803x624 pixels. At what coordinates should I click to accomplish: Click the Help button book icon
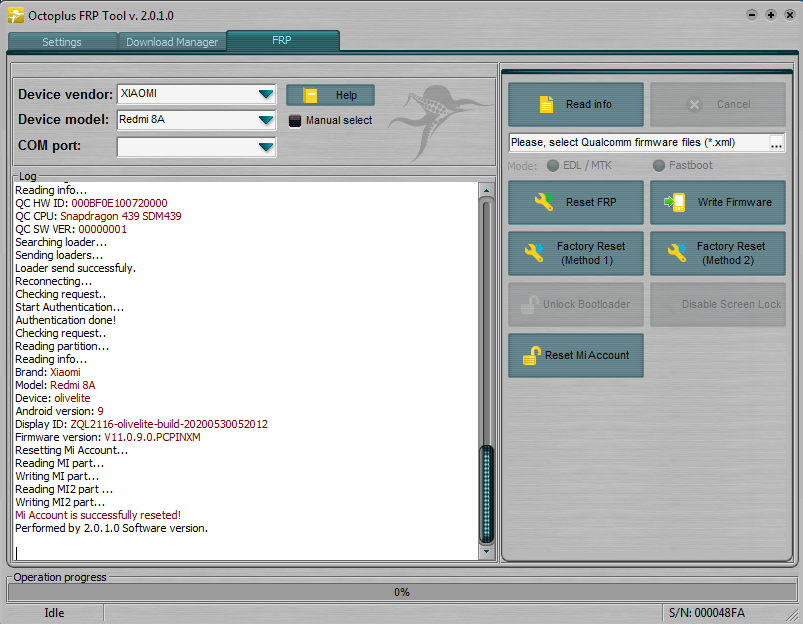tap(310, 95)
